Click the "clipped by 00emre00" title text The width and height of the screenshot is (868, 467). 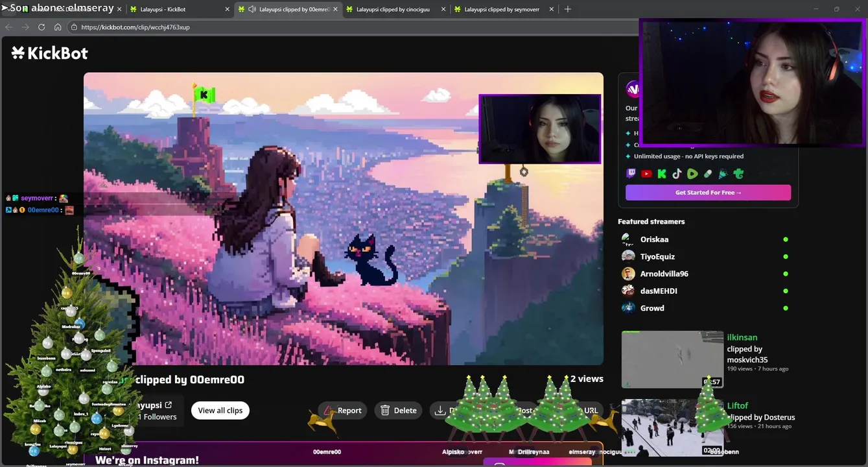coord(190,380)
